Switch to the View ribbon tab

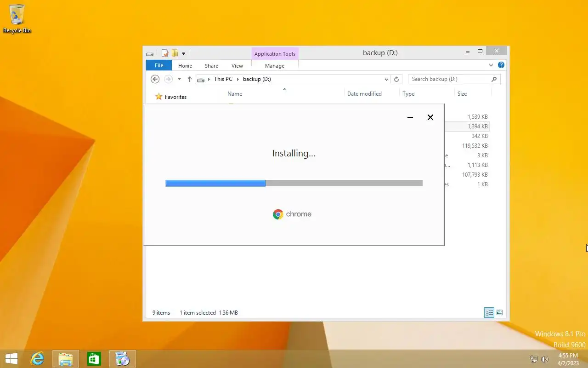237,66
